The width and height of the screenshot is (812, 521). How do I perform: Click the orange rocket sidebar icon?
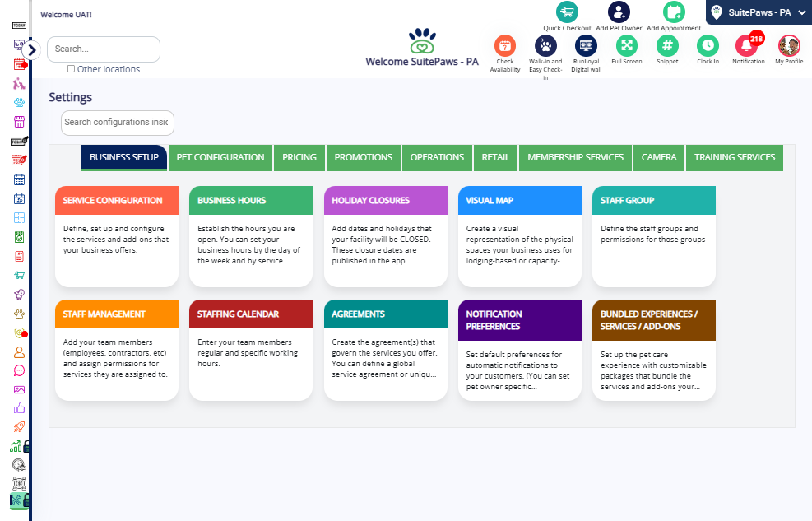pyautogui.click(x=19, y=426)
